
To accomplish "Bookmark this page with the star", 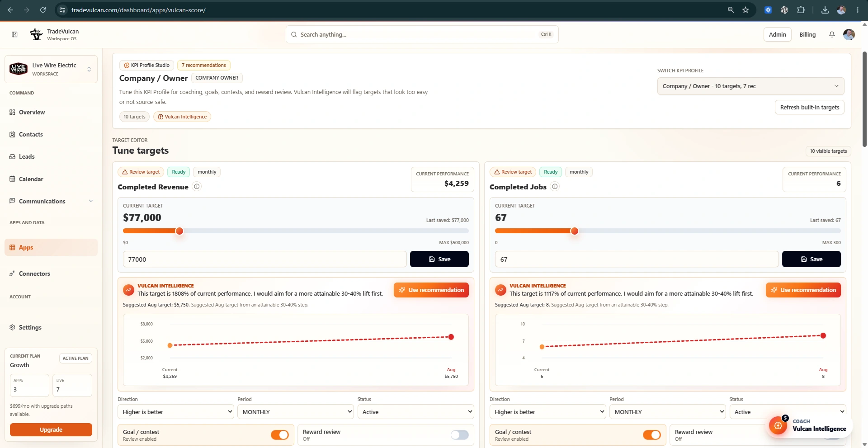I will pos(745,10).
